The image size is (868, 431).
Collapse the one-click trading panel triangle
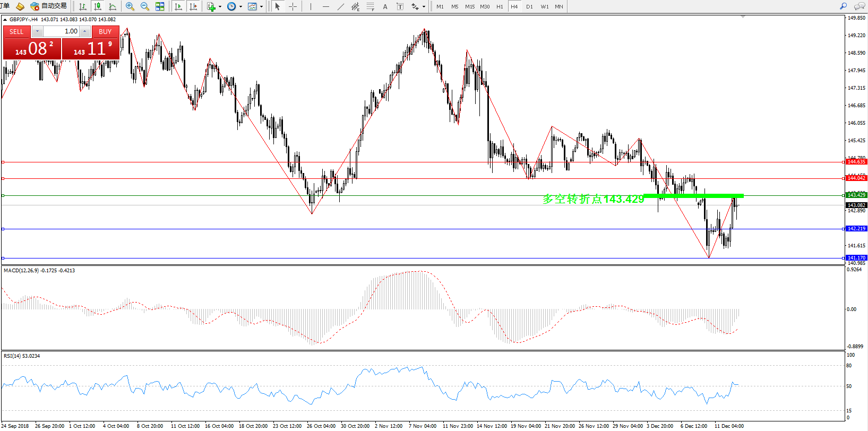tap(5, 20)
